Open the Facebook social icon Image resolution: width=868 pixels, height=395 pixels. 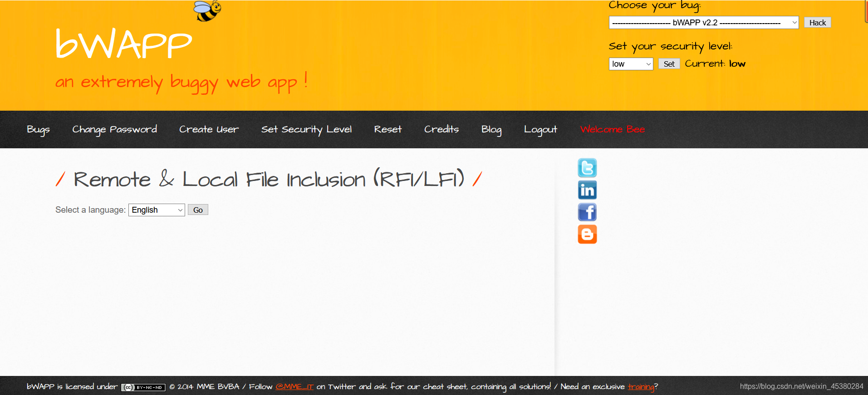coord(587,212)
